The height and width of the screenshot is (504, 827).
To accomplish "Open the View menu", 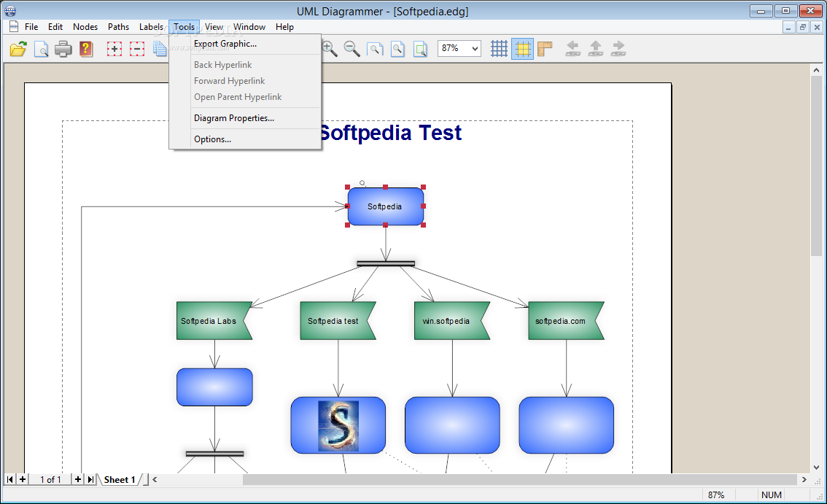I will click(214, 27).
